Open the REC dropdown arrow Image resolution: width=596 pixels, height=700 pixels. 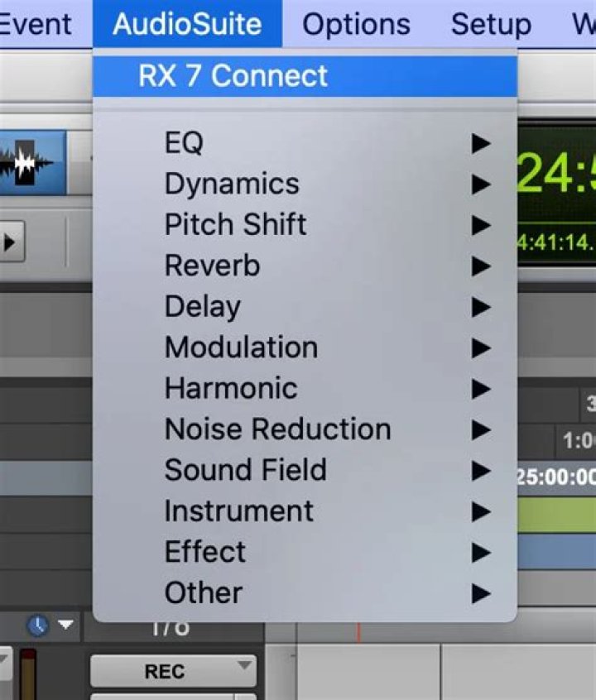244,665
